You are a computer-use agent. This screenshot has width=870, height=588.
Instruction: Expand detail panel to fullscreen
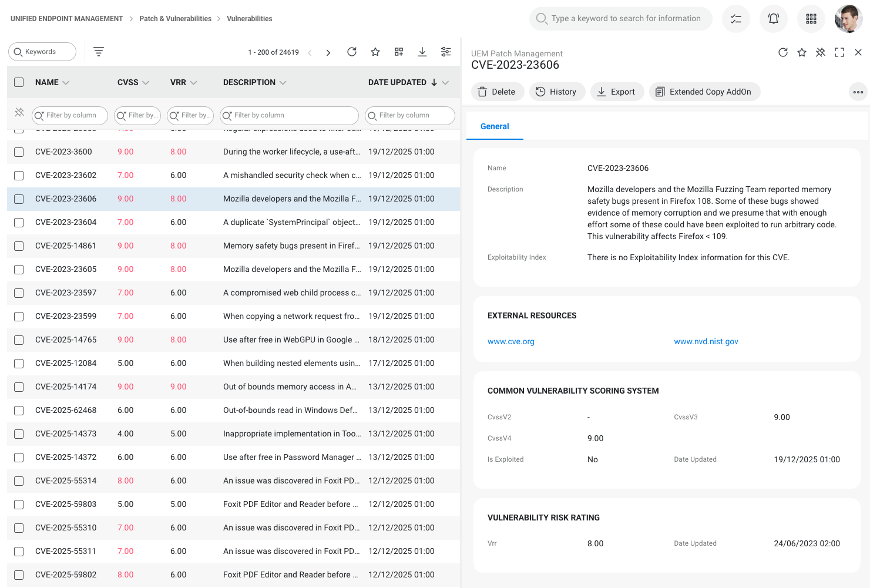839,52
